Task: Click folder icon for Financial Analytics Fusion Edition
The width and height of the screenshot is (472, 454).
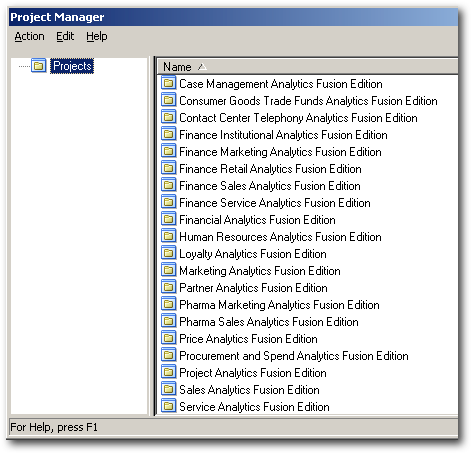Action: pyautogui.click(x=168, y=219)
